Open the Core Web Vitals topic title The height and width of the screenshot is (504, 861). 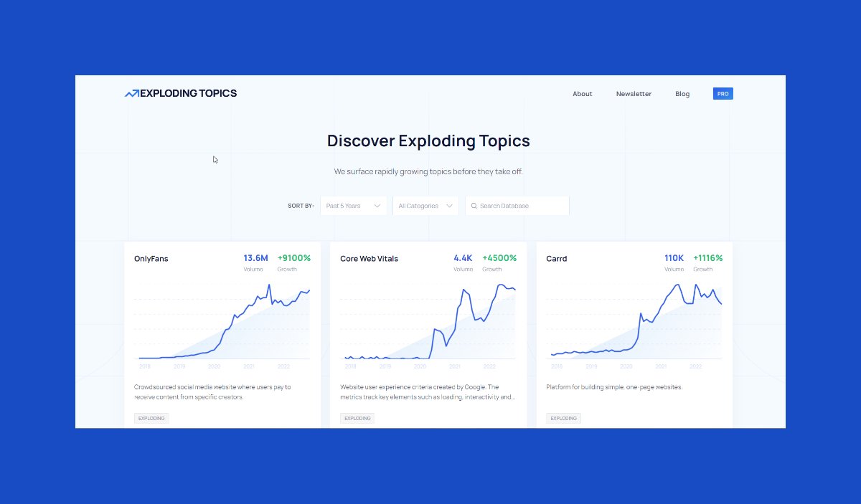click(369, 259)
